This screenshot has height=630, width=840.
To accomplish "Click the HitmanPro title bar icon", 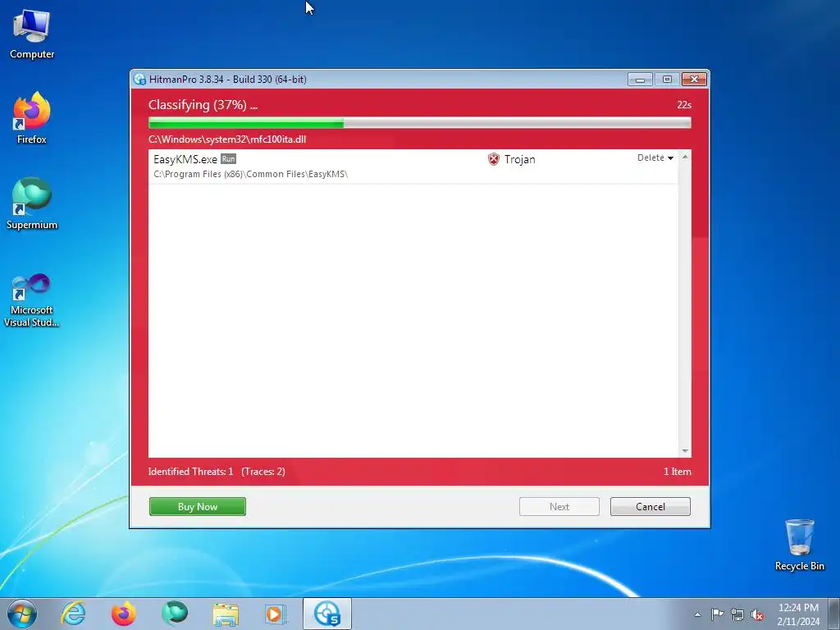I will [139, 80].
